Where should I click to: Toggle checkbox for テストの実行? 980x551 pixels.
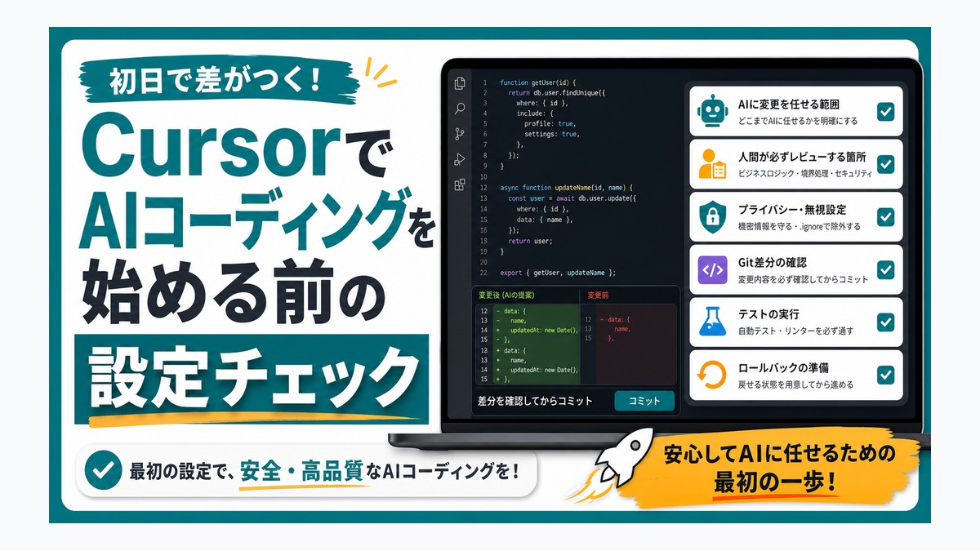pos(885,322)
